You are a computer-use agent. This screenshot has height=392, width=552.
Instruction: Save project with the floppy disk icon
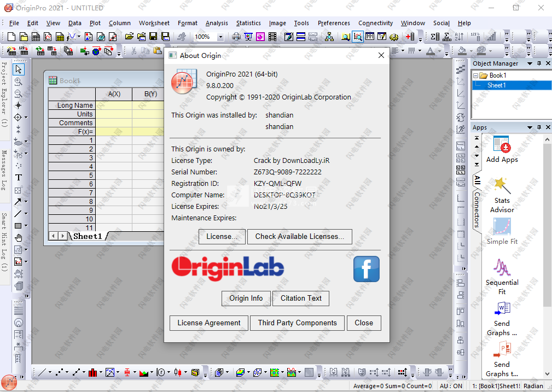[153, 37]
